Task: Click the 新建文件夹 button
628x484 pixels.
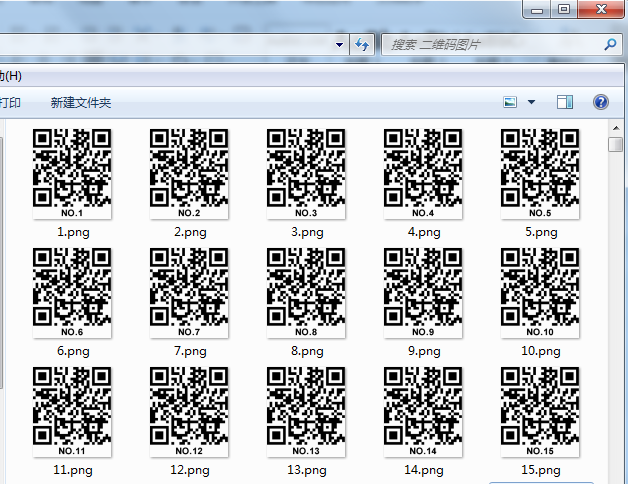Action: 80,102
